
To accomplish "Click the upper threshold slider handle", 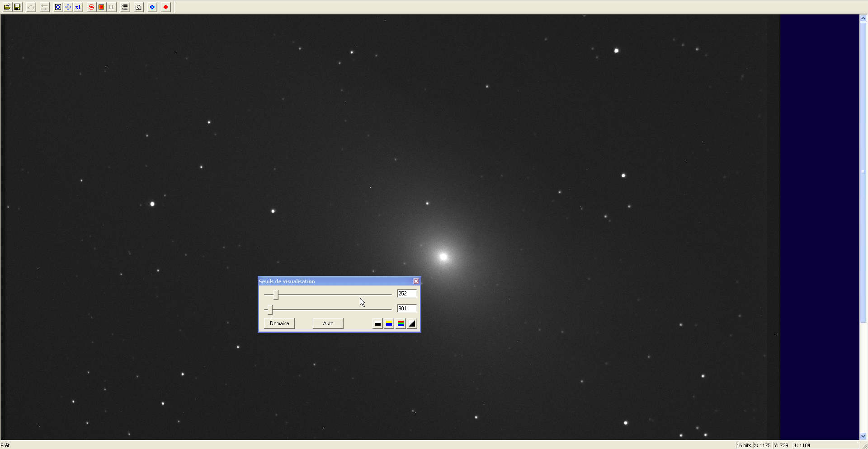I will (x=276, y=295).
